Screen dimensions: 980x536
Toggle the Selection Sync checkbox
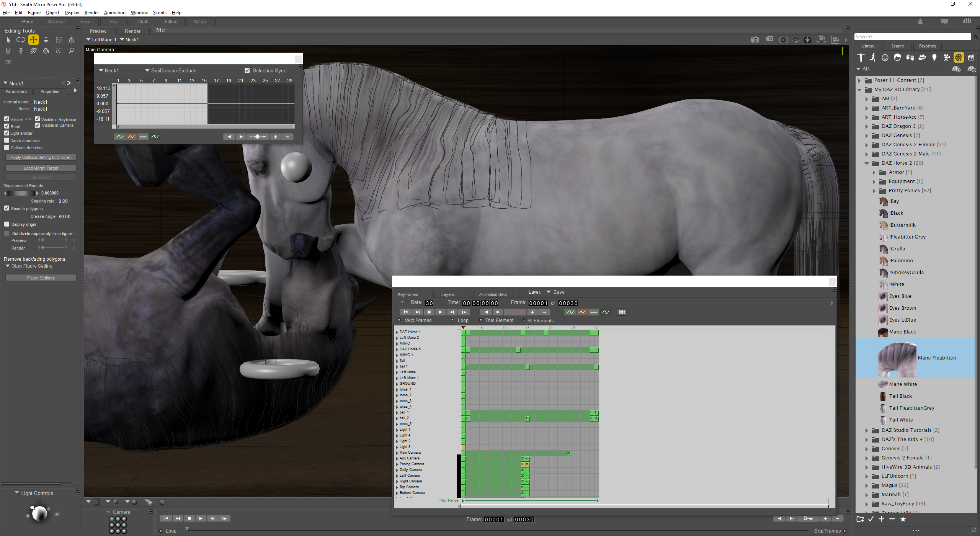click(247, 70)
